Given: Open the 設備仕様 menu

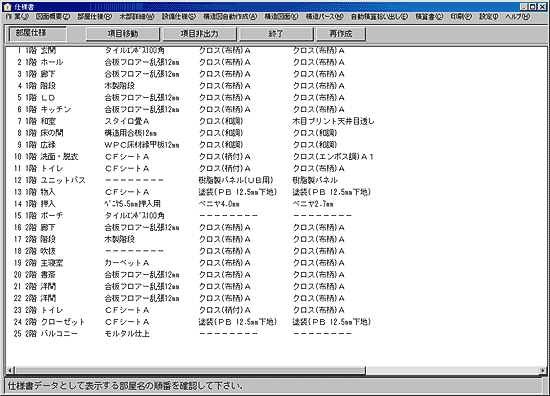Looking at the screenshot, I should 179,16.
